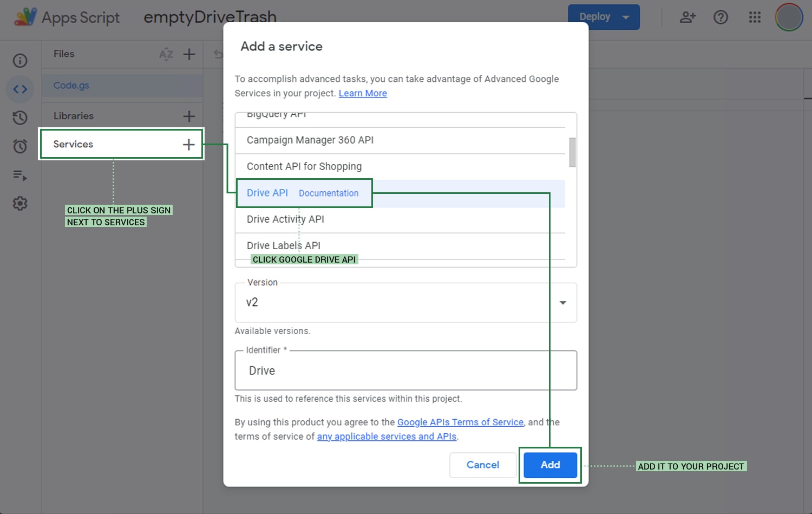Screen dimensions: 812x514
Task: Sort files alphabetically with the A-Z icon
Action: pos(166,54)
